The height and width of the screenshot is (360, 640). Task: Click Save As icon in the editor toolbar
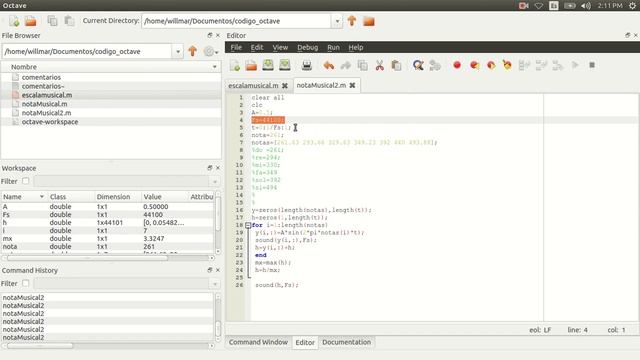pos(284,65)
